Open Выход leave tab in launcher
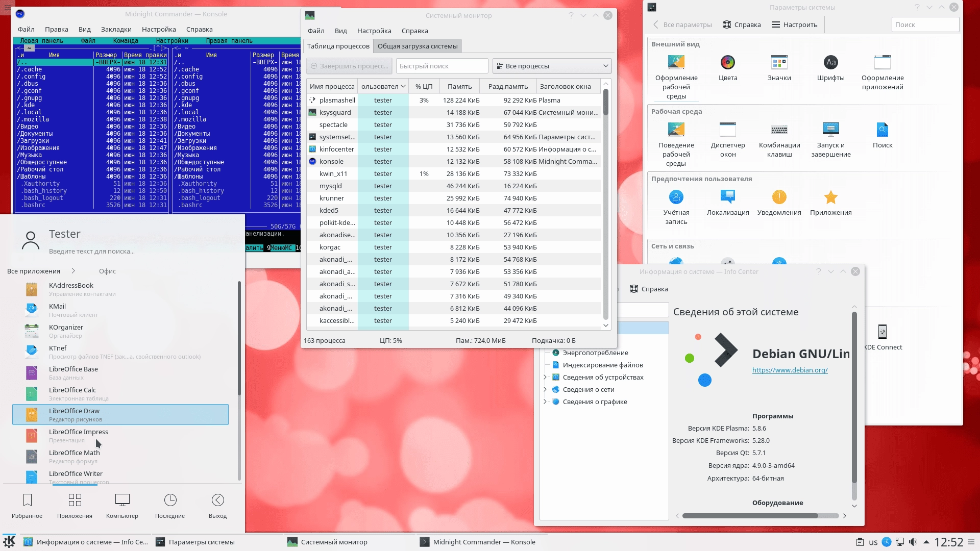The height and width of the screenshot is (551, 980). coord(217,506)
